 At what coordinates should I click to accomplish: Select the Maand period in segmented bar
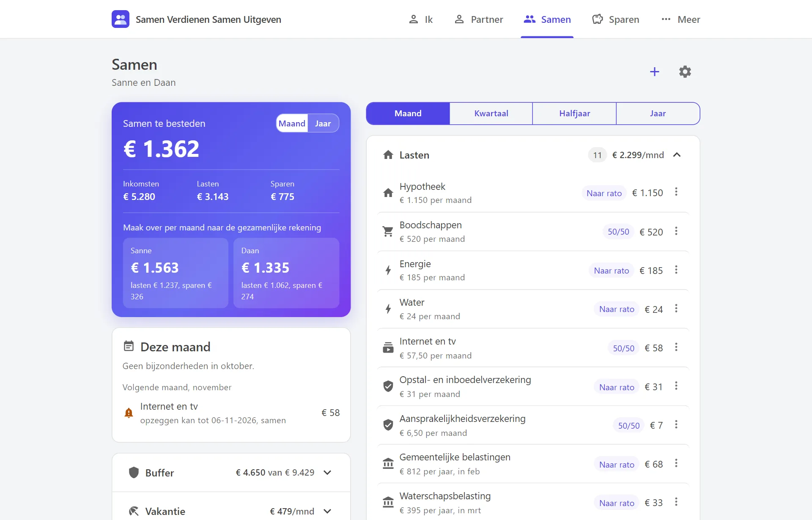408,113
